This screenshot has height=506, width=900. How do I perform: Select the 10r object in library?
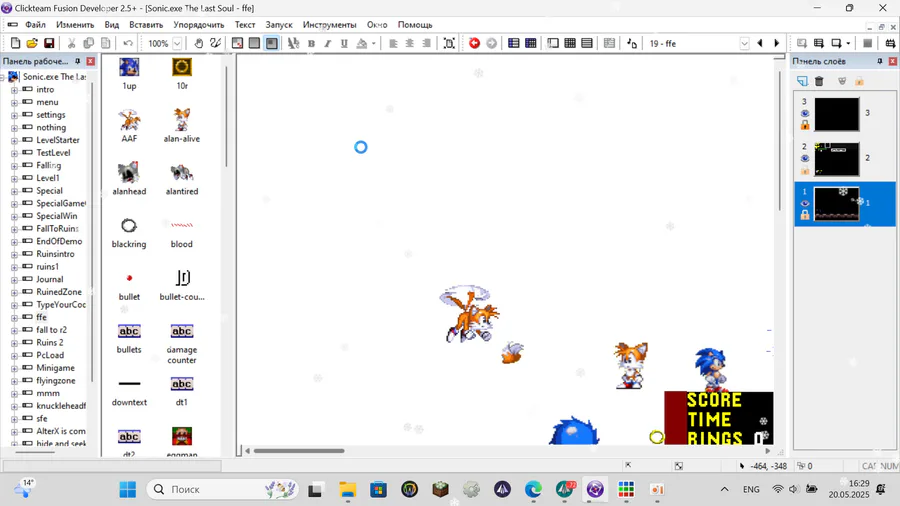coord(182,73)
